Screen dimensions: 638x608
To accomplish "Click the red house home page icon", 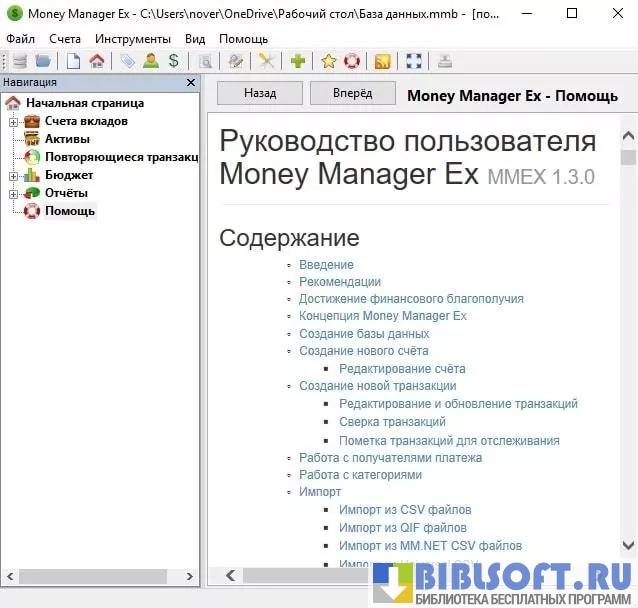I will [x=96, y=61].
